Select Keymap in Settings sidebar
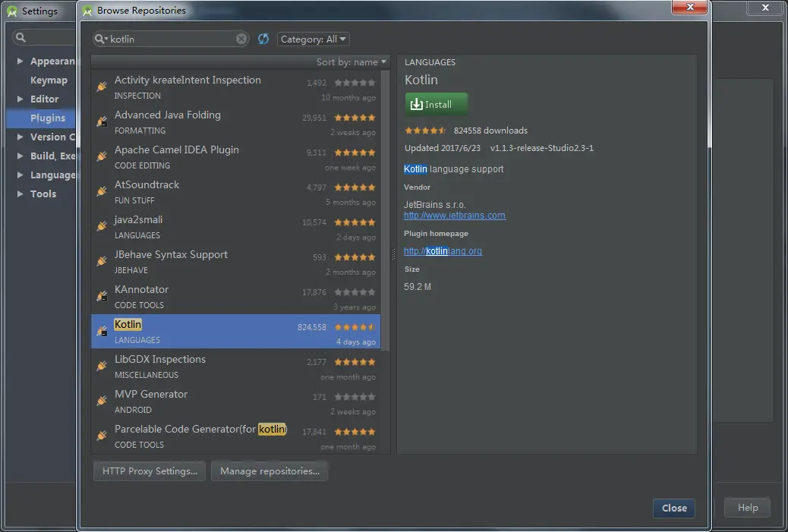This screenshot has width=788, height=532. (49, 80)
